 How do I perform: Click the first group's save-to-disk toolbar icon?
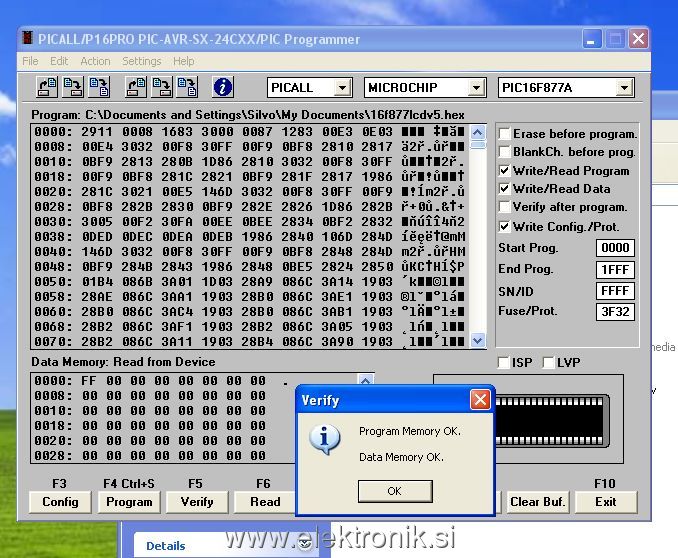[x=73, y=87]
